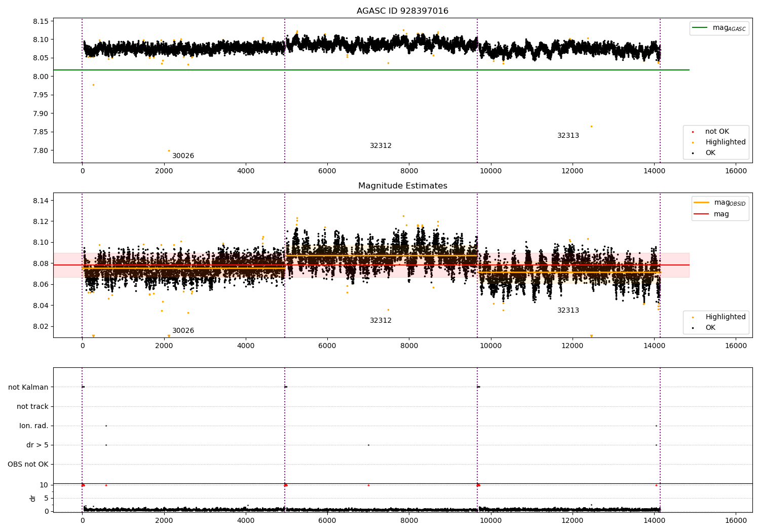The width and height of the screenshot is (760, 532).
Task: Click the red 'not OK' legend marker
Action: click(693, 132)
